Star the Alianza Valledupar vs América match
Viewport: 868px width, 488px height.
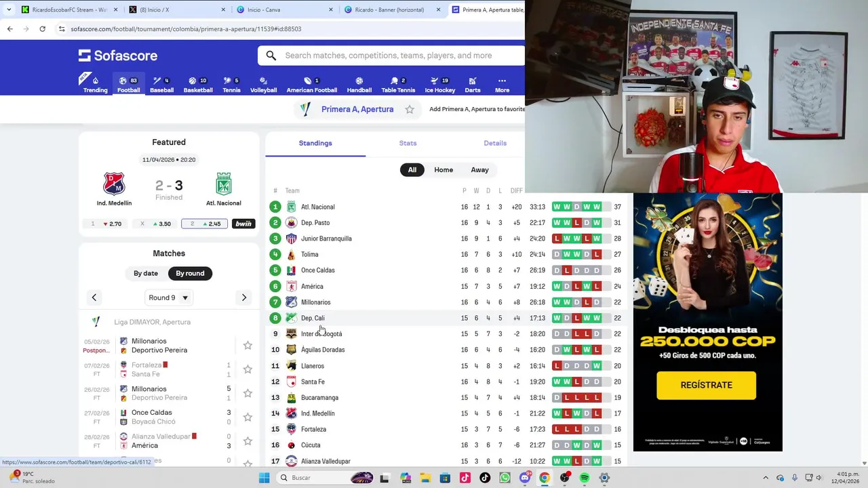[x=248, y=441]
